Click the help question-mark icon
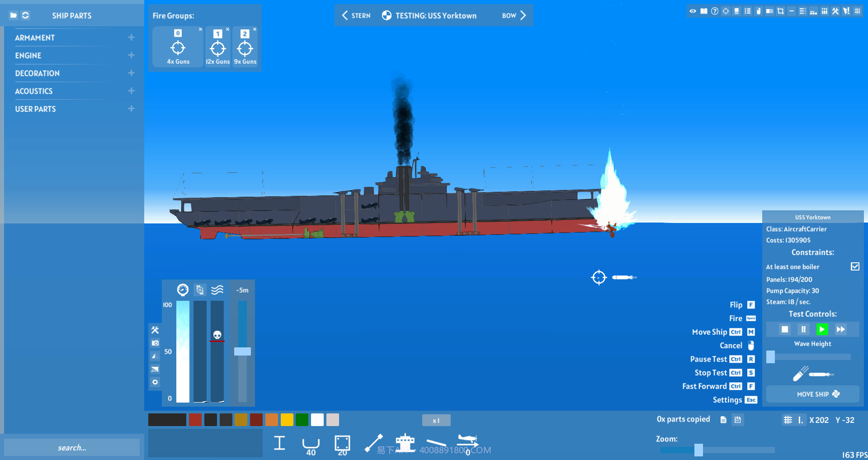868x460 pixels. point(715,11)
